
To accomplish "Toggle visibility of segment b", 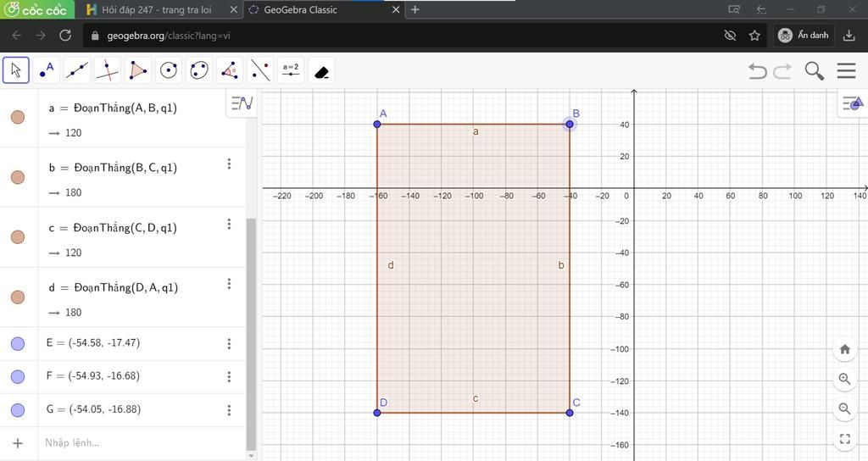I will click(x=18, y=177).
